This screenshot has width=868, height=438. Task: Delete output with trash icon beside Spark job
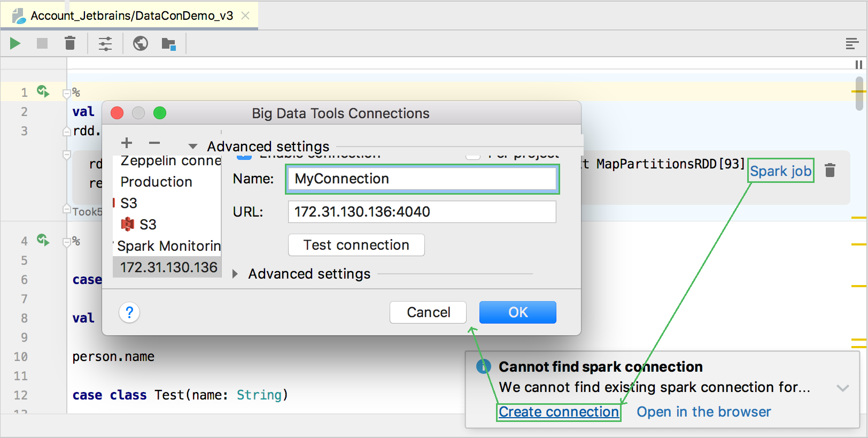830,171
